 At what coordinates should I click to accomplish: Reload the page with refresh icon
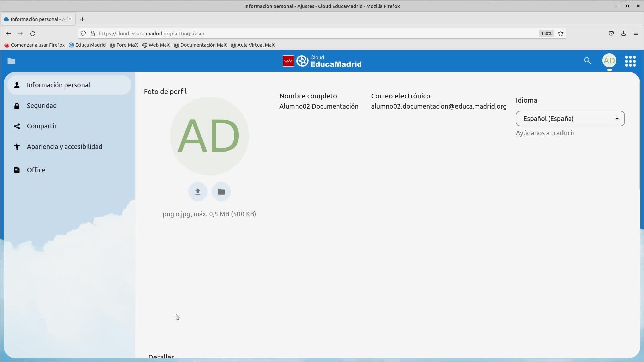tap(33, 33)
